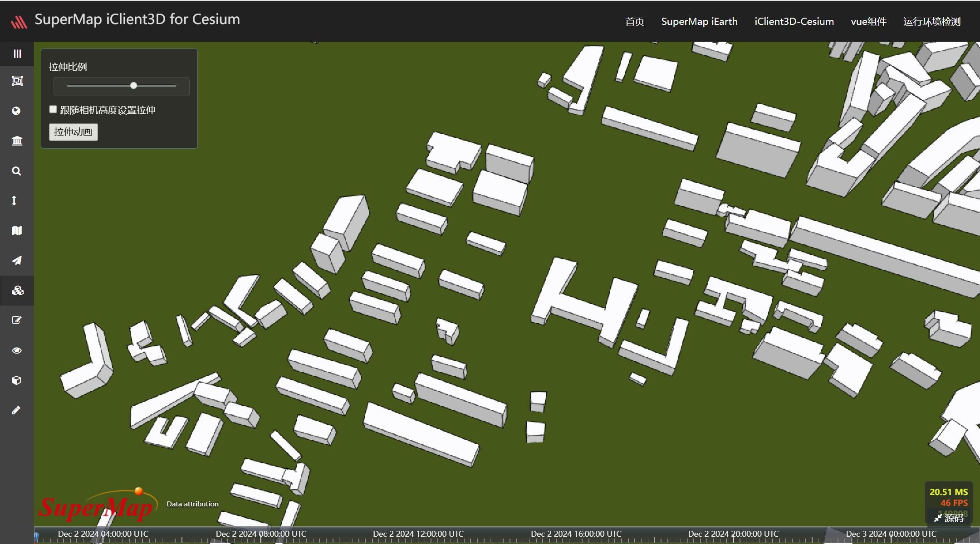The image size is (980, 544).
Task: Select the globe icon in sidebar
Action: pyautogui.click(x=16, y=111)
